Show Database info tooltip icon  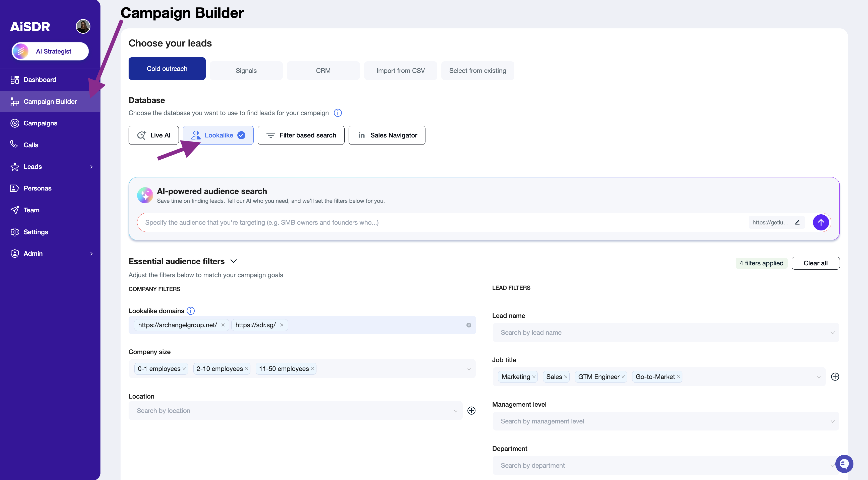pyautogui.click(x=338, y=113)
